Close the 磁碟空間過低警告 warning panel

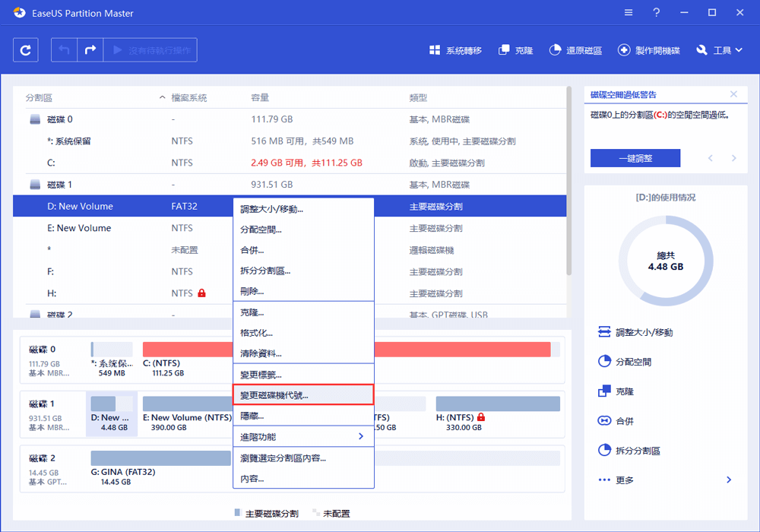click(734, 94)
